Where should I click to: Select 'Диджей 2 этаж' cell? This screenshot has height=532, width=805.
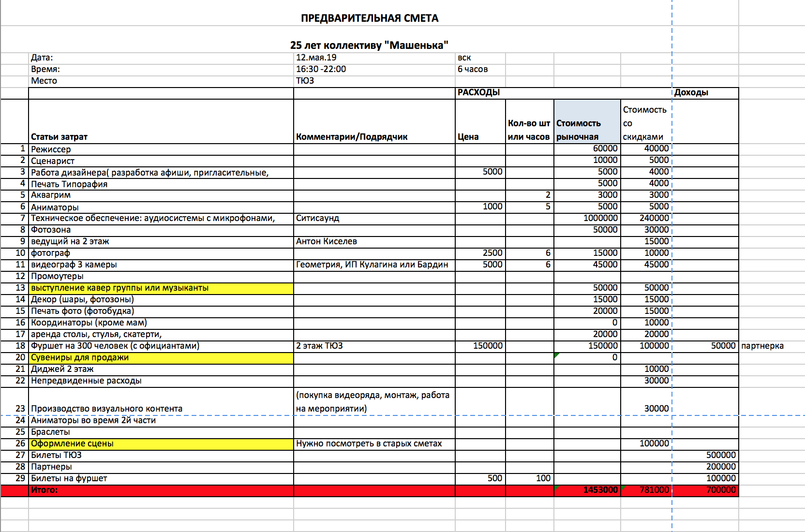coord(161,369)
